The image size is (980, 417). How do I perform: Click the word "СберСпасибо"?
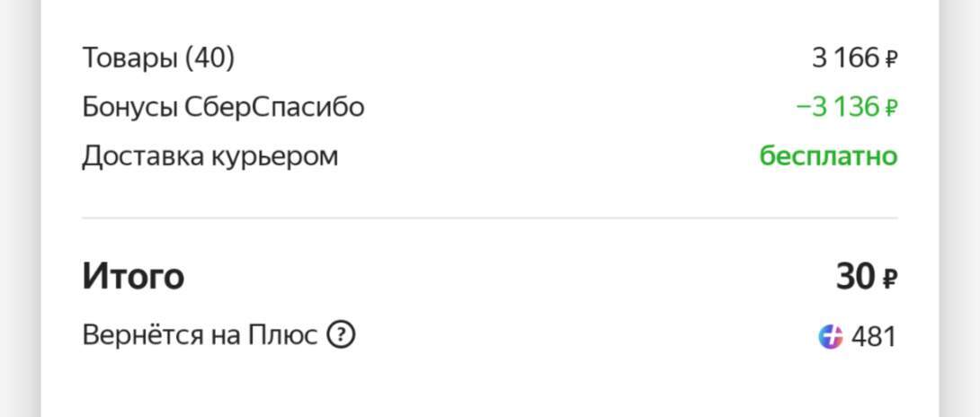click(x=274, y=107)
